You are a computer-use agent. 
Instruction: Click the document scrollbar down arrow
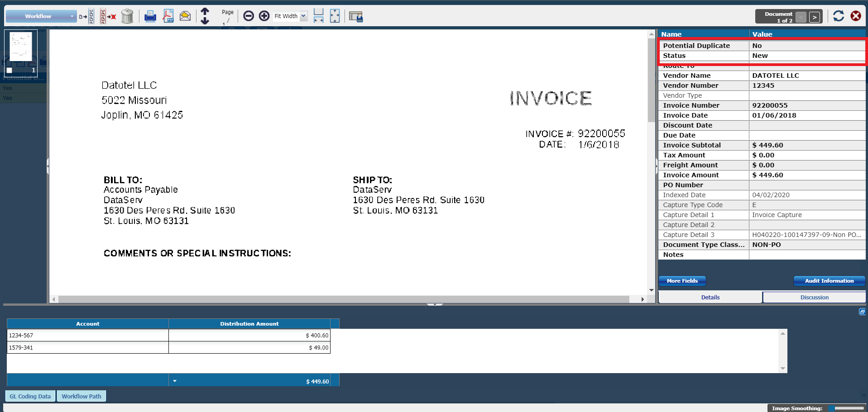coord(651,290)
